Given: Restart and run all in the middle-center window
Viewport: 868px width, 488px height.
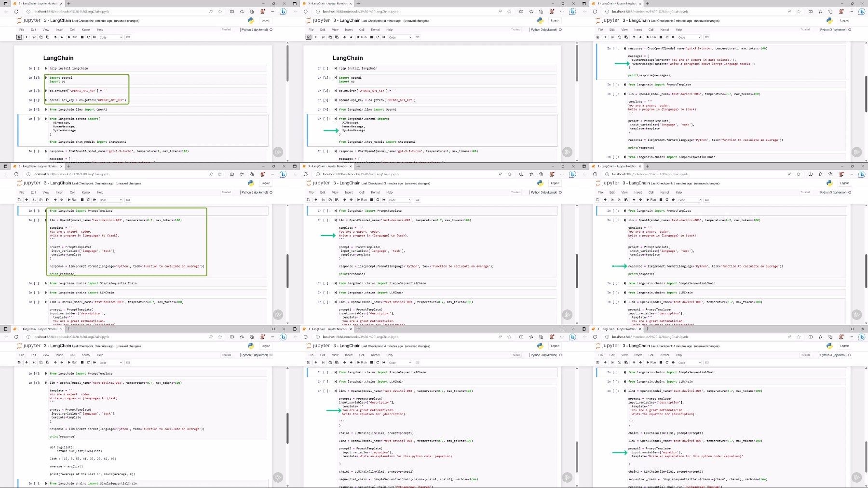Looking at the screenshot, I should point(384,200).
